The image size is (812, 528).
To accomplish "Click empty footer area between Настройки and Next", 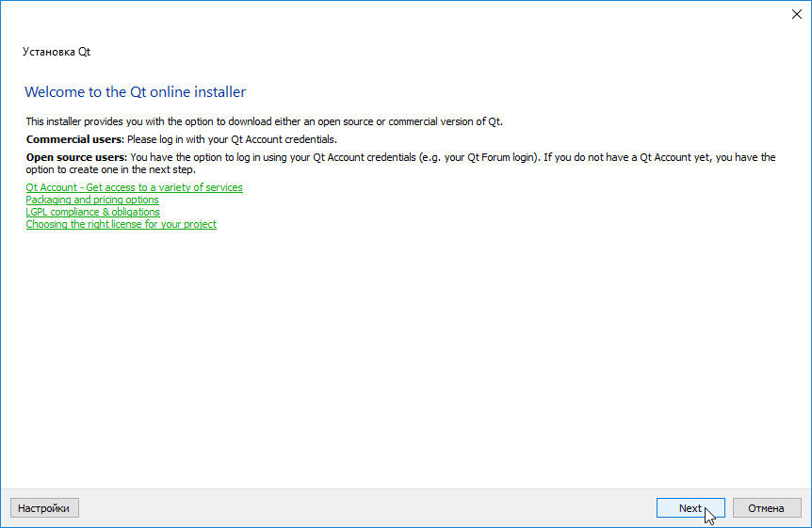I will click(x=367, y=508).
